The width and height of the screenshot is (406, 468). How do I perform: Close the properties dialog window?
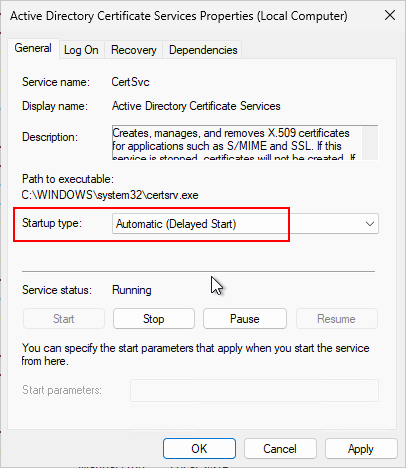390,15
